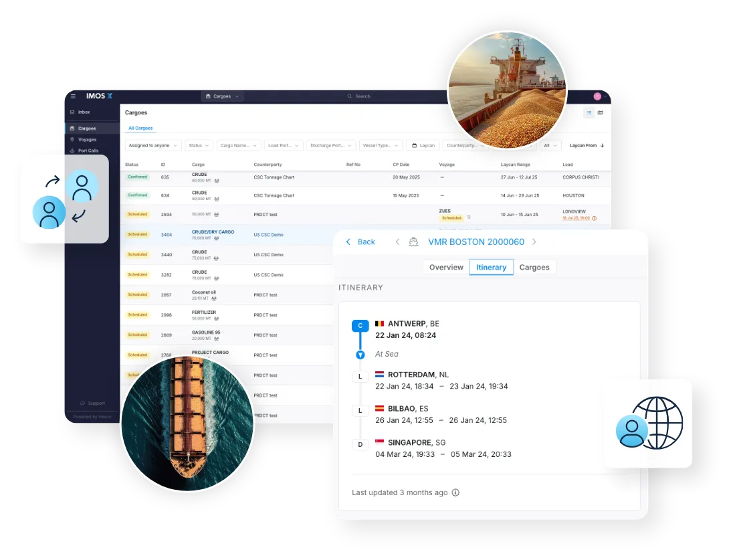
Task: Toggle Laycan From sort direction
Action: click(x=602, y=145)
